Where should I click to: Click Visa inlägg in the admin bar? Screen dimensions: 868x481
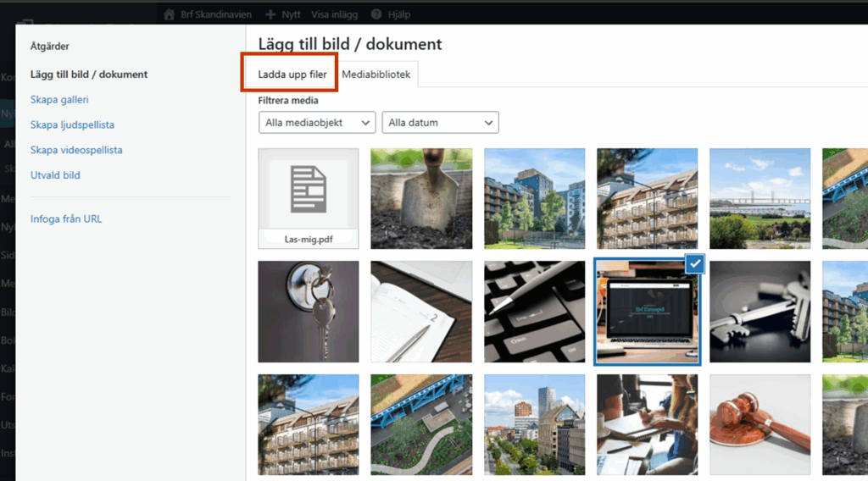click(334, 14)
